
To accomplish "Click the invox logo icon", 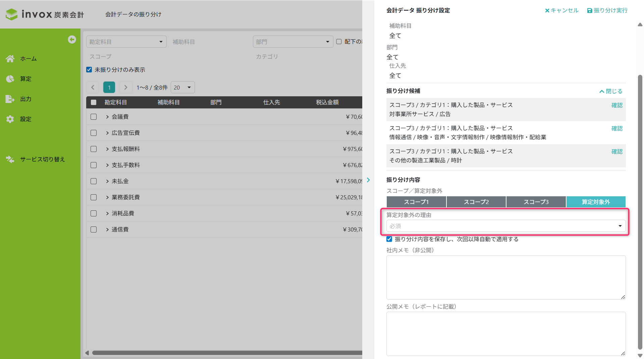I will pyautogui.click(x=12, y=14).
